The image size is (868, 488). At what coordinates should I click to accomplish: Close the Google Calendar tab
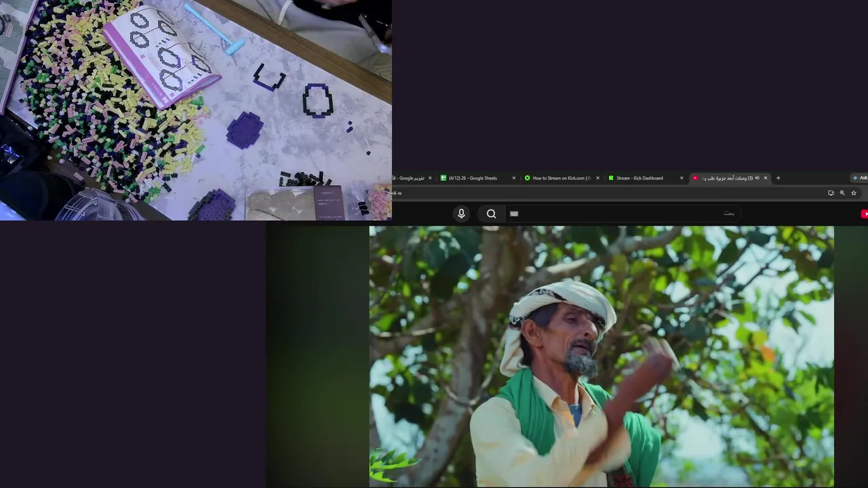(x=430, y=178)
